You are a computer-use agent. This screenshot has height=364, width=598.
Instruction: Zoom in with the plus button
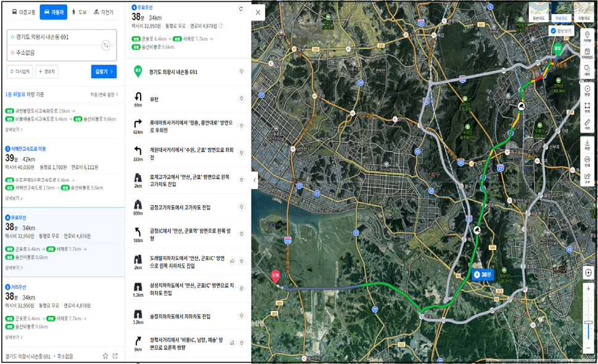tap(589, 289)
